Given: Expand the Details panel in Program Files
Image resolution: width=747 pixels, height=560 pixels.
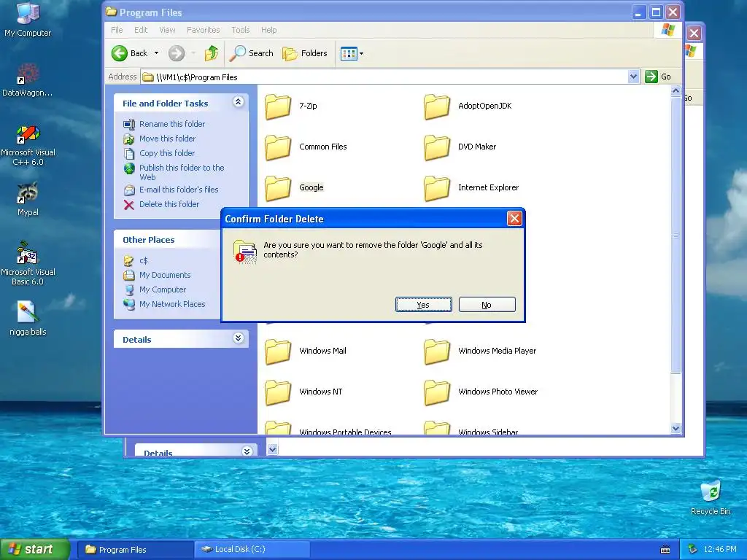Looking at the screenshot, I should tap(239, 338).
